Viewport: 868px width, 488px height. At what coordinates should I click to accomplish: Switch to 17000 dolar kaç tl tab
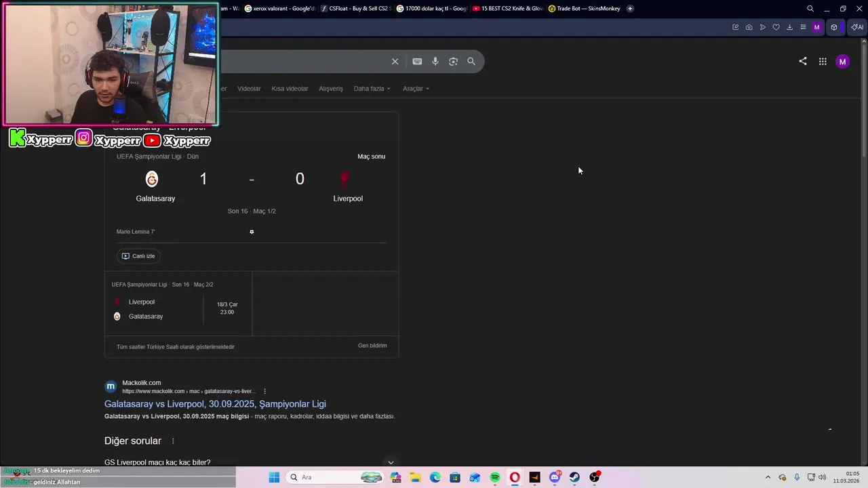pyautogui.click(x=432, y=9)
